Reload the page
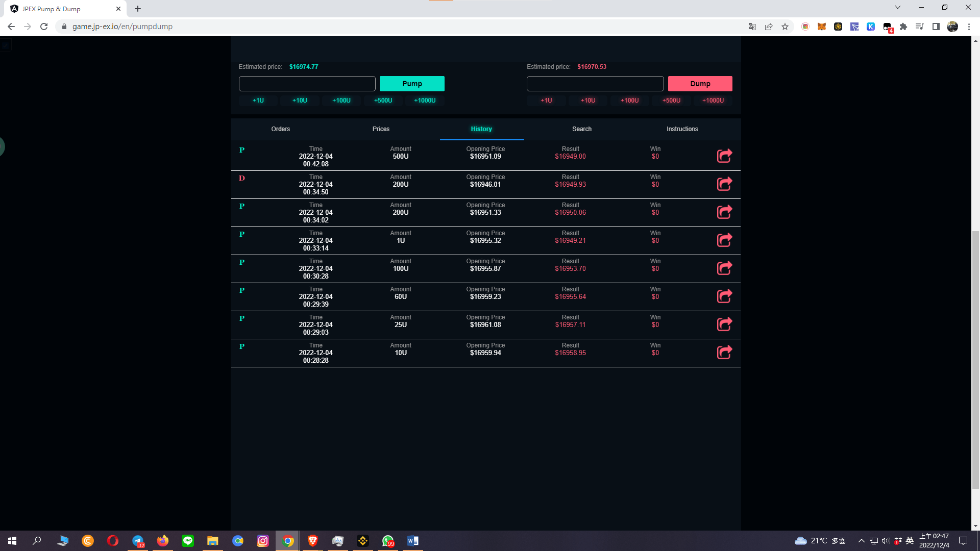 [44, 27]
